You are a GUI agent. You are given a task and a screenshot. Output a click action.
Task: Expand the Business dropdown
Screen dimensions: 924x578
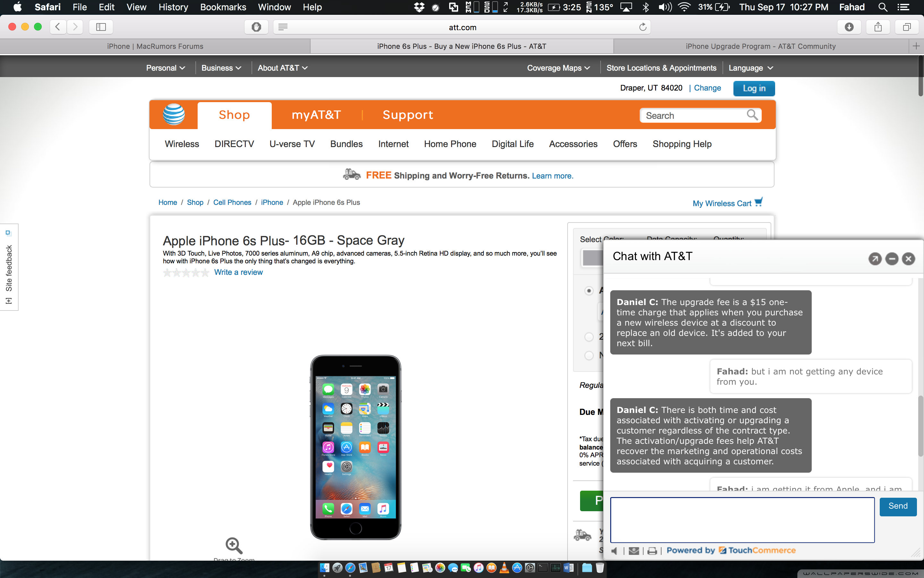(221, 68)
